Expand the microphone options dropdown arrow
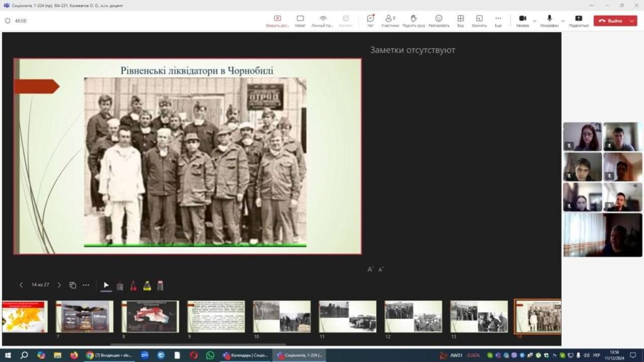The height and width of the screenshot is (362, 644). (x=562, y=21)
